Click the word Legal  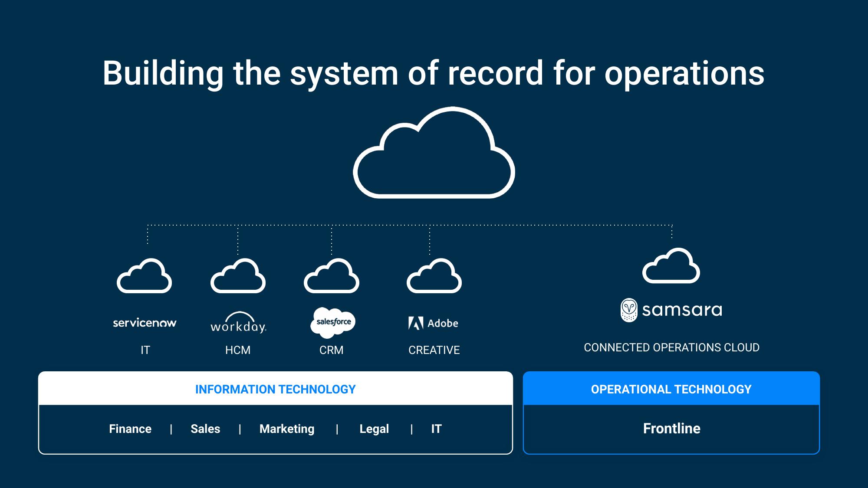tap(374, 429)
